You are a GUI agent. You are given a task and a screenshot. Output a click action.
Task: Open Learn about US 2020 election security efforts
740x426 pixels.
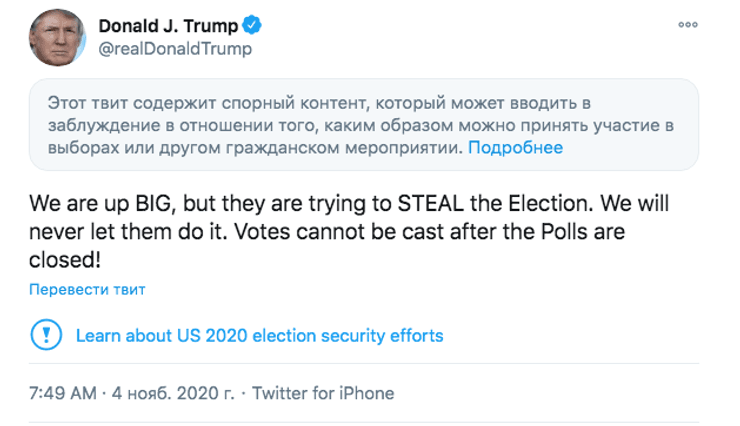pos(259,336)
